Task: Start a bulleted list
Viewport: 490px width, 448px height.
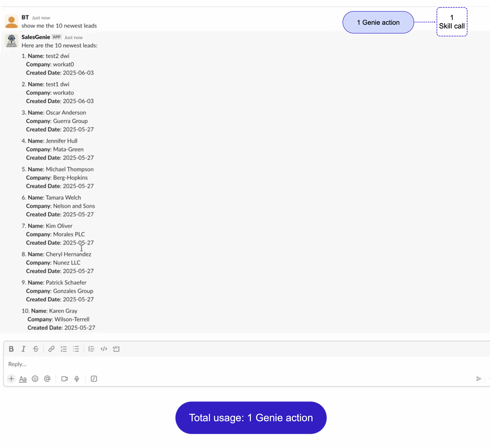Action: tap(76, 349)
